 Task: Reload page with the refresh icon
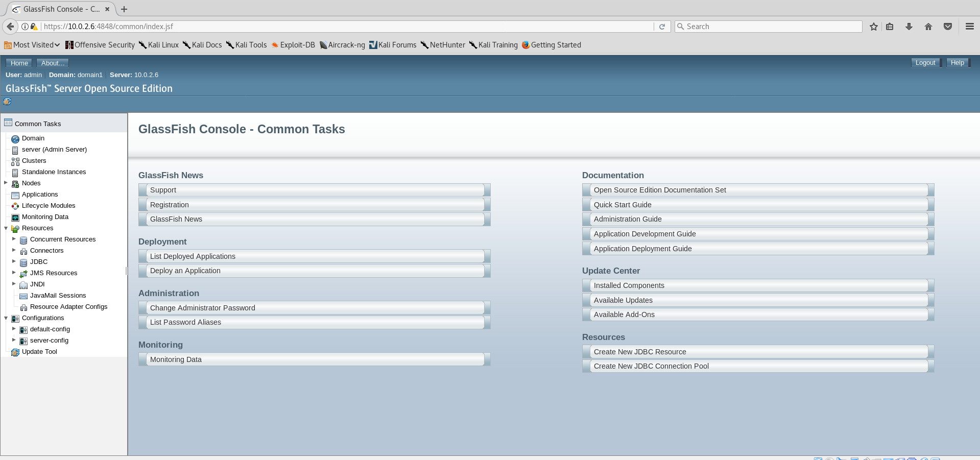pos(662,27)
